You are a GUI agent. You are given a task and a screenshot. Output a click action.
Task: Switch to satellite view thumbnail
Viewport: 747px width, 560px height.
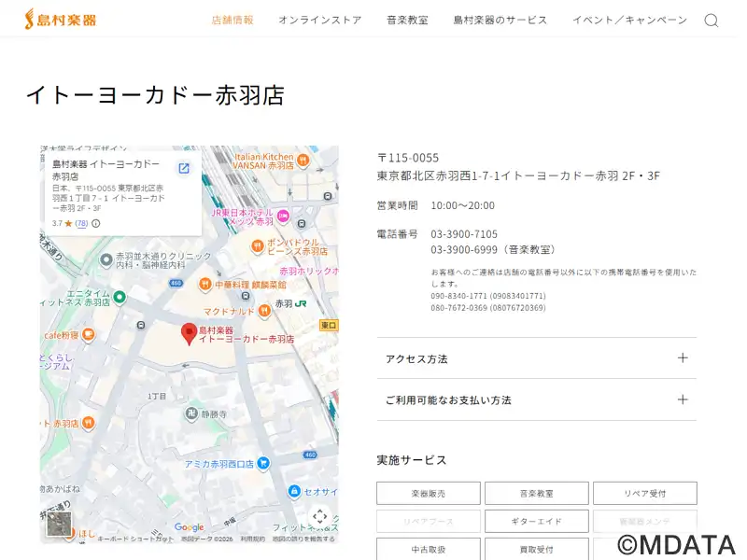(x=60, y=524)
